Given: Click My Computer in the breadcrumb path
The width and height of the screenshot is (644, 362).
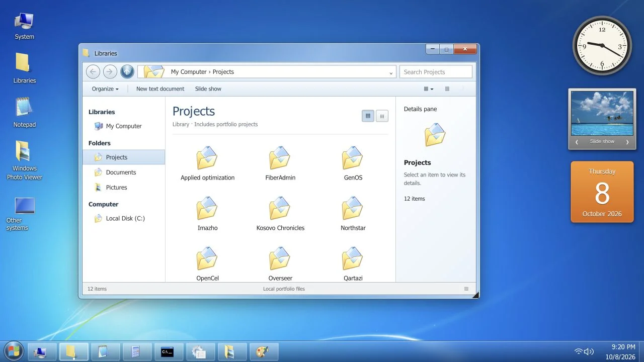Looking at the screenshot, I should click(x=189, y=72).
